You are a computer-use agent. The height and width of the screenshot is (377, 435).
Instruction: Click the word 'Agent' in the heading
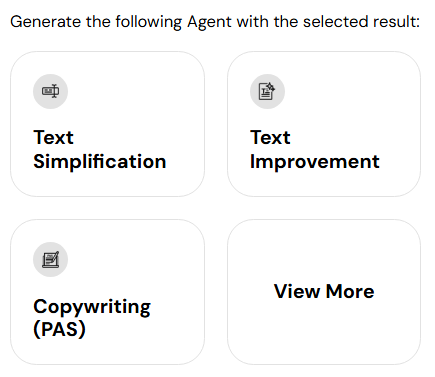(209, 22)
